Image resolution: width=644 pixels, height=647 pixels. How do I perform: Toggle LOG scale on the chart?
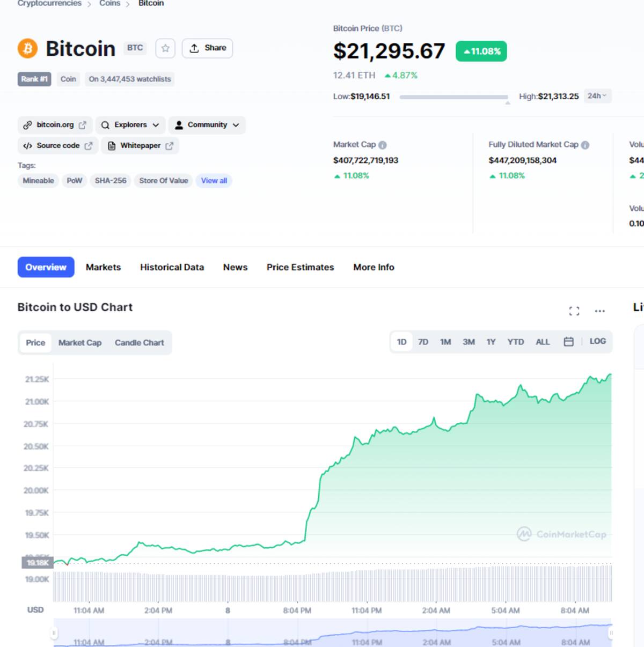tap(598, 341)
